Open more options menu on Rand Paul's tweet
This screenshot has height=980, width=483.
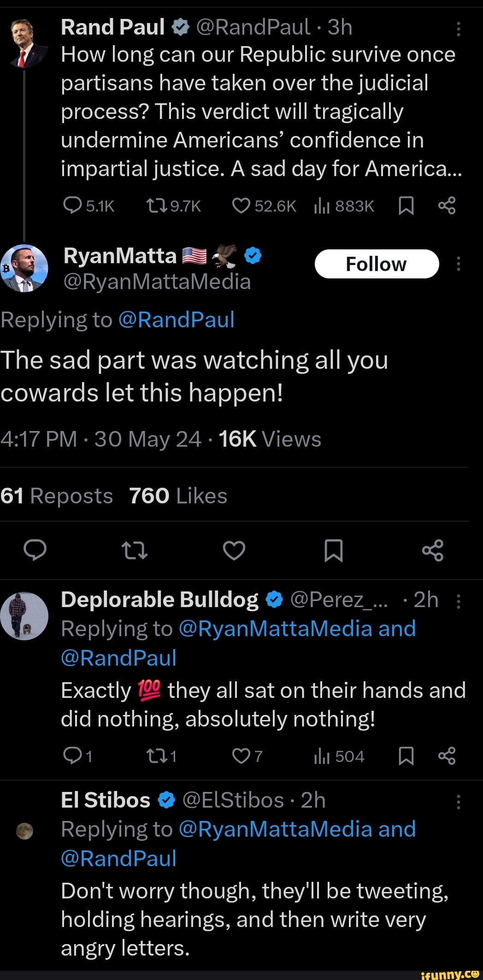pos(458,29)
